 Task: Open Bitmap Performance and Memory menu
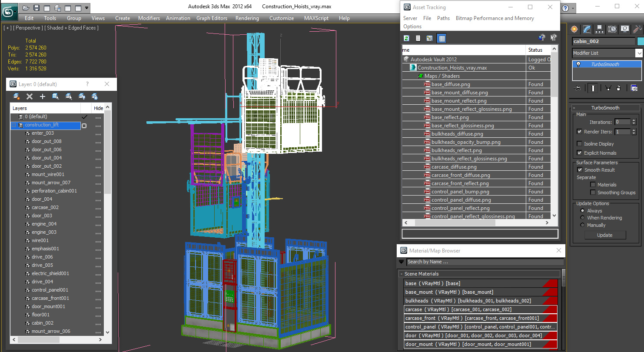click(495, 18)
